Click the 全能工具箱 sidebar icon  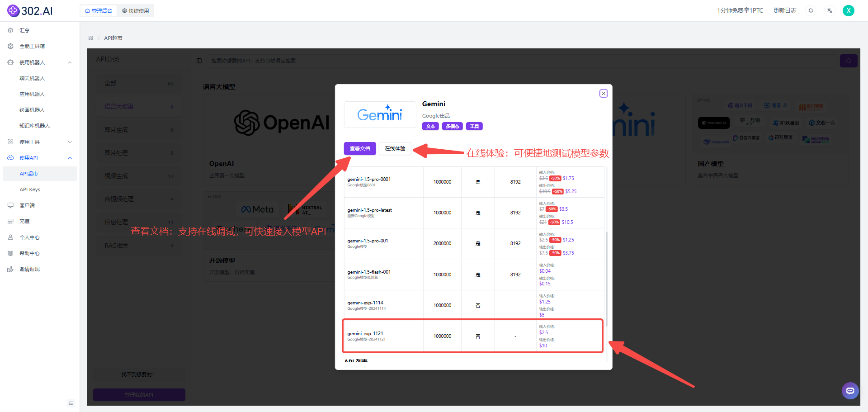point(10,46)
